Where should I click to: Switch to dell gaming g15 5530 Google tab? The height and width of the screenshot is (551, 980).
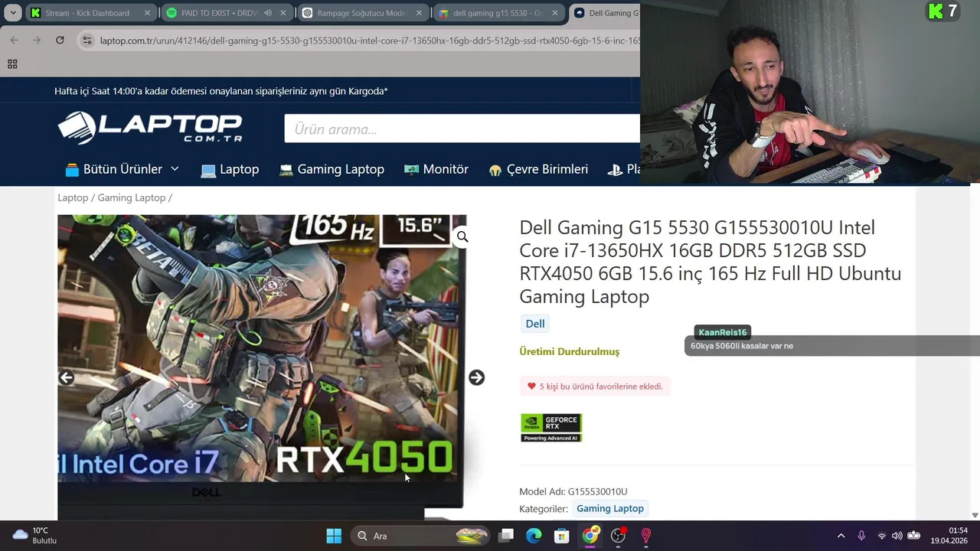tap(496, 13)
